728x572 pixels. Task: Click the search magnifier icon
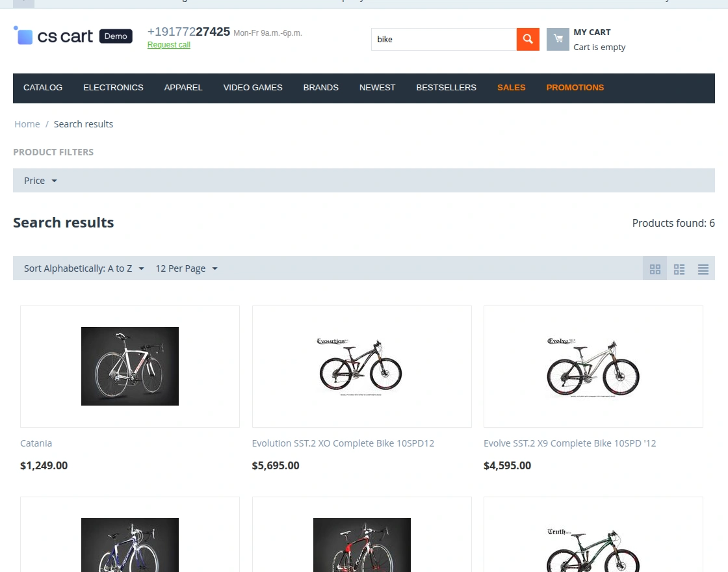pos(528,39)
